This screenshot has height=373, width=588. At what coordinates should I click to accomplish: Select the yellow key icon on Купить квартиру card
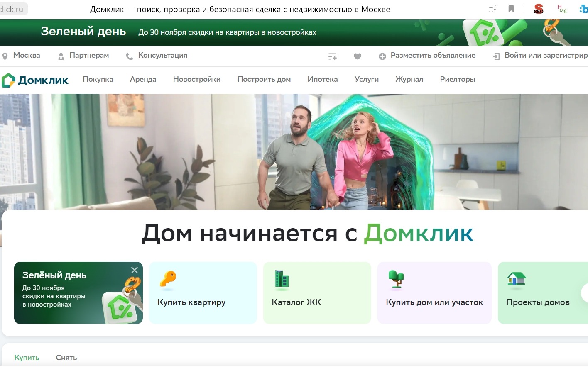click(168, 280)
